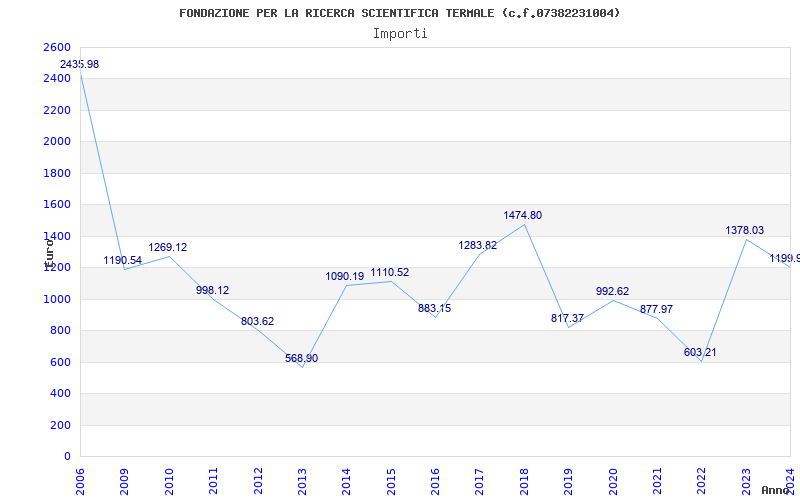Click the x-axis year 2016
The image size is (800, 500).
pos(435,481)
